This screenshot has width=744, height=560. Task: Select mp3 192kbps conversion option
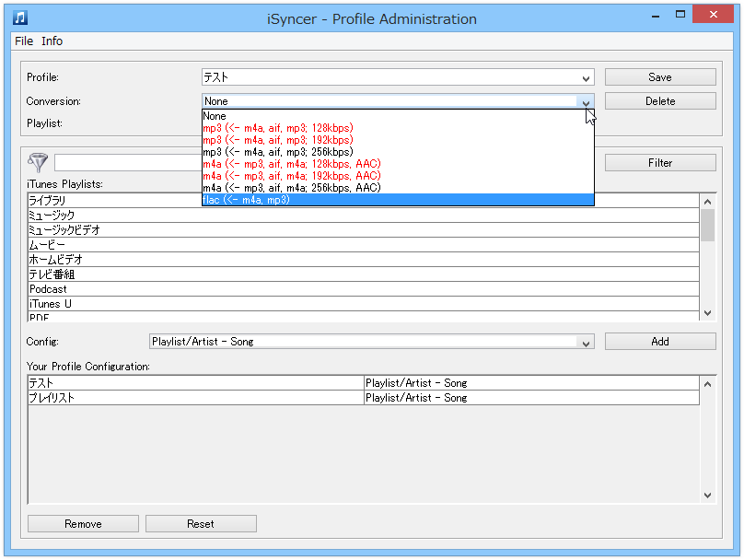click(x=398, y=140)
